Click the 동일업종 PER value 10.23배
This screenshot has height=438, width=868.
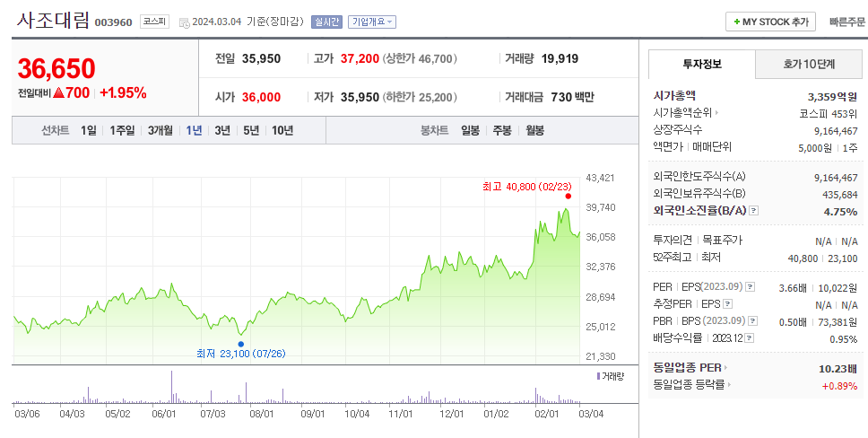838,368
